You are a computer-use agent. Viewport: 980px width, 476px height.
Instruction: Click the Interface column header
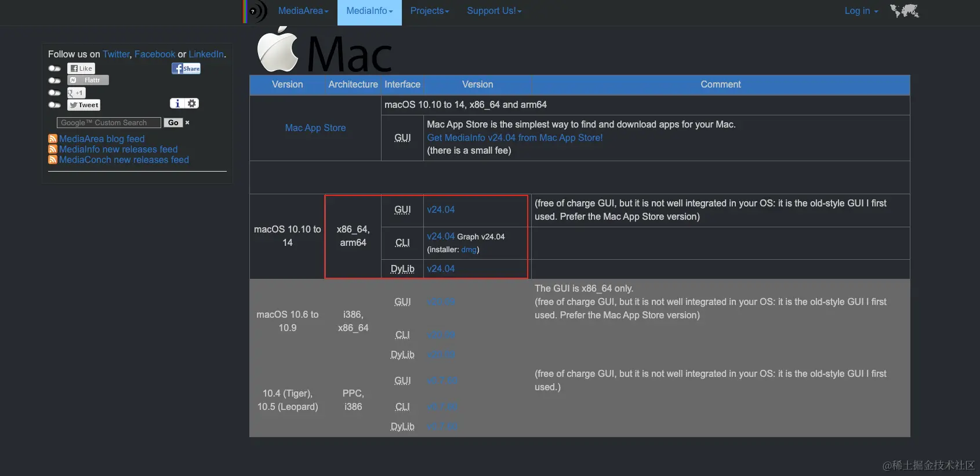(402, 84)
